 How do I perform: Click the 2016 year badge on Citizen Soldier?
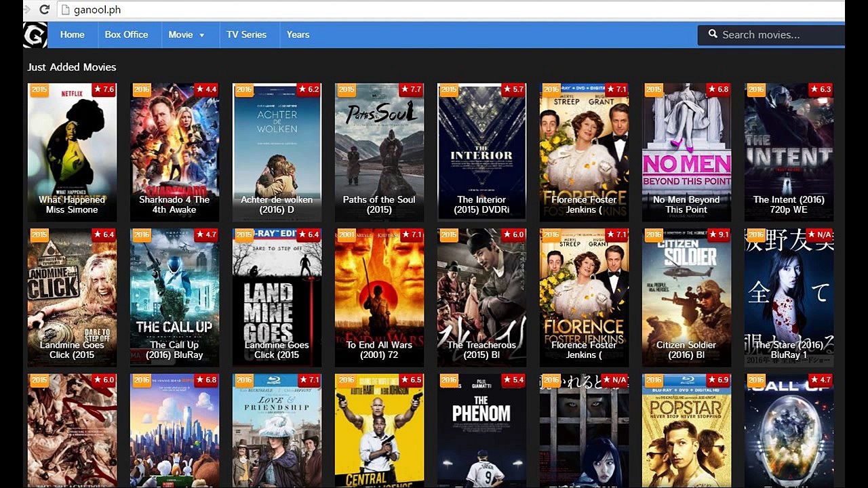click(x=654, y=235)
